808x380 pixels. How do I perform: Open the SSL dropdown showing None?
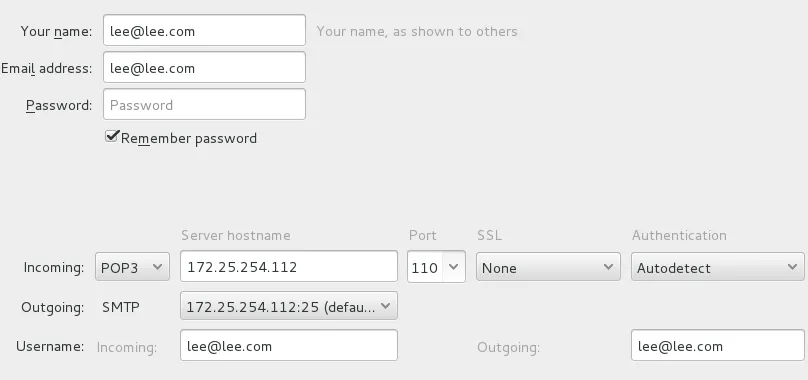click(548, 267)
